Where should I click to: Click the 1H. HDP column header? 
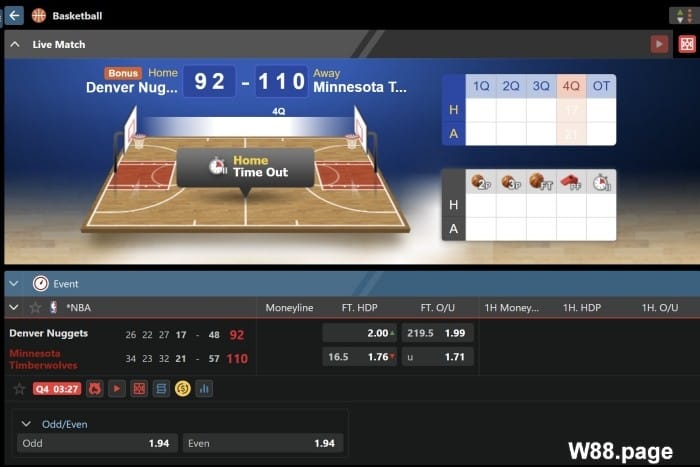click(582, 308)
